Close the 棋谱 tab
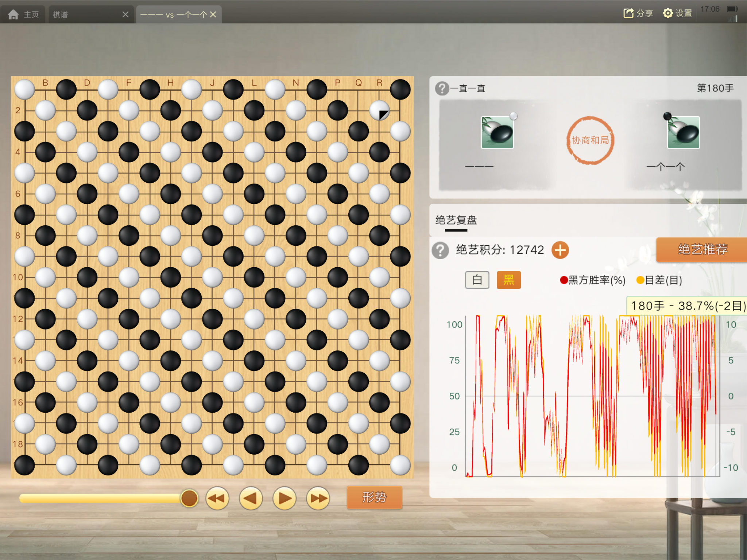 pyautogui.click(x=125, y=15)
